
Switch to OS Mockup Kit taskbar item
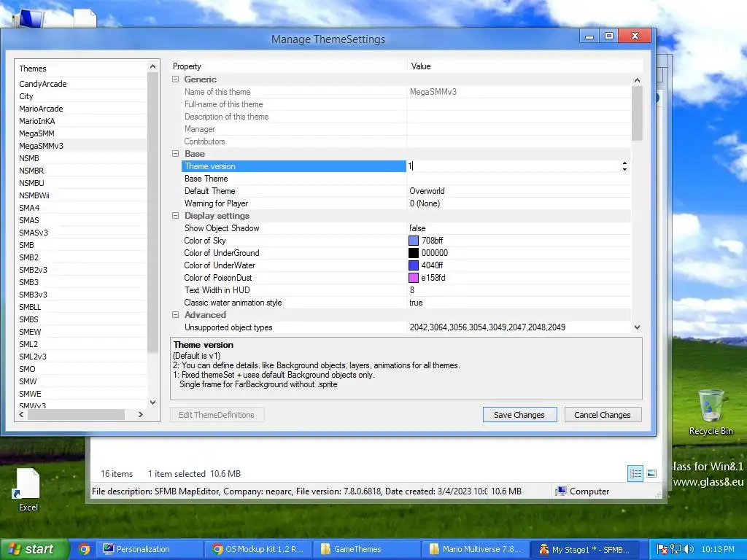pos(259,549)
